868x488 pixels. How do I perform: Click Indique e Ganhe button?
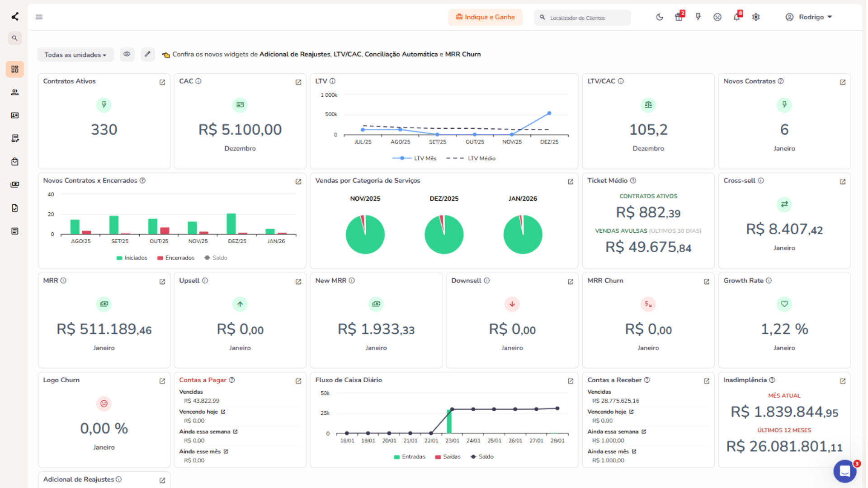[x=485, y=17]
